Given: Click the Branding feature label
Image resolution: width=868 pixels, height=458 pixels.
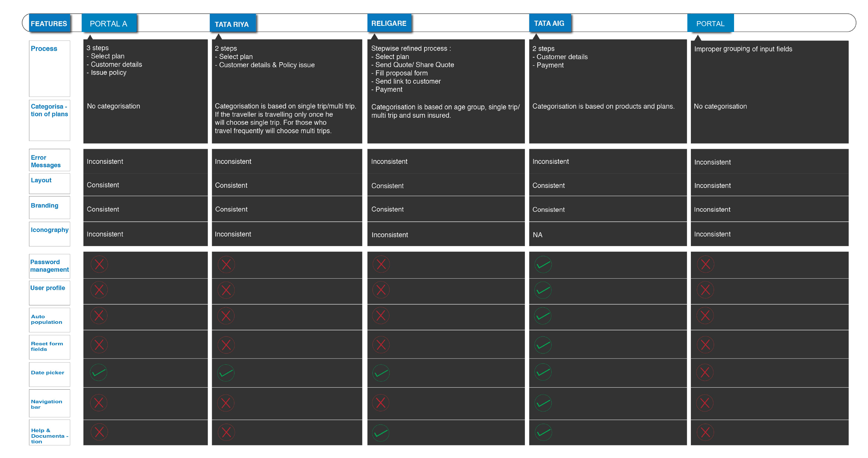Looking at the screenshot, I should [x=50, y=208].
